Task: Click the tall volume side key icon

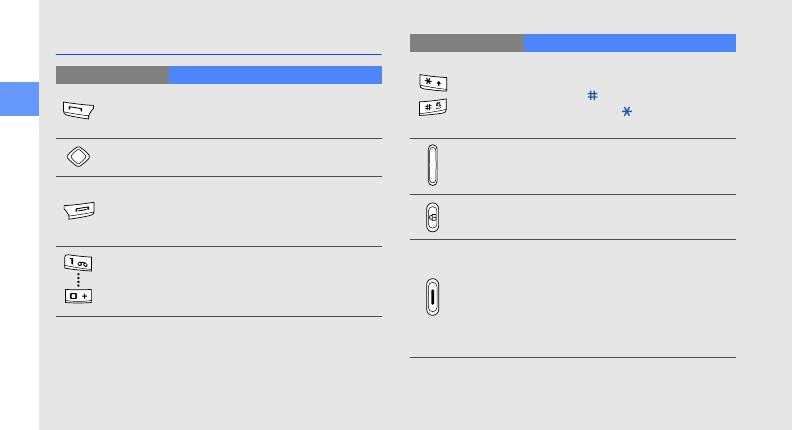Action: click(431, 166)
